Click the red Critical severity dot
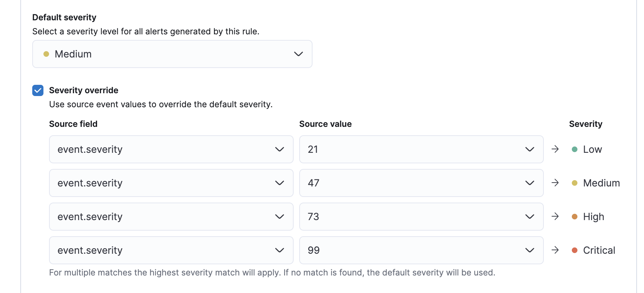 (x=574, y=250)
